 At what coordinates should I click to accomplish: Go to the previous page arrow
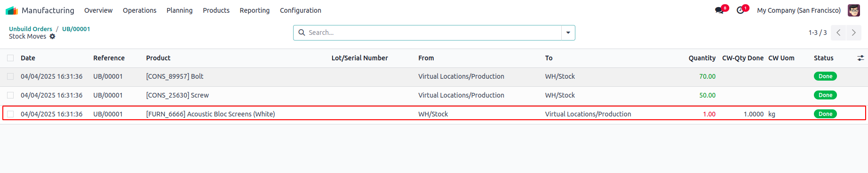pyautogui.click(x=838, y=33)
